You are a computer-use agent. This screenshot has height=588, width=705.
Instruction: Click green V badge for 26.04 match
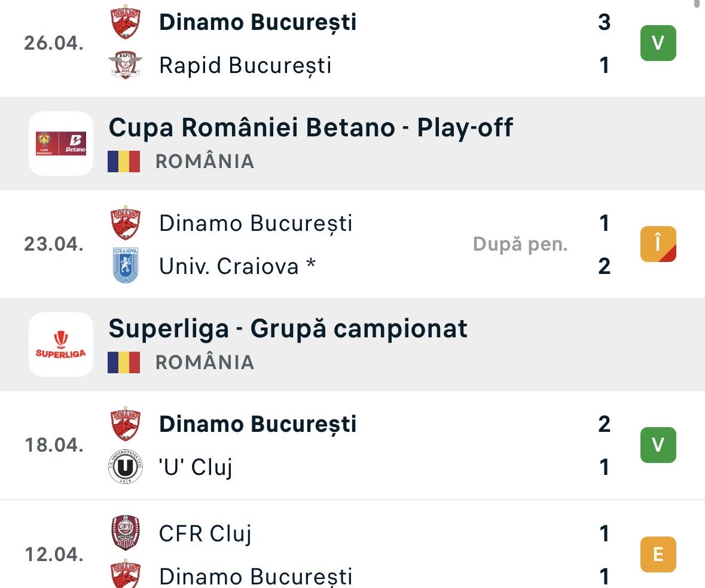point(658,43)
